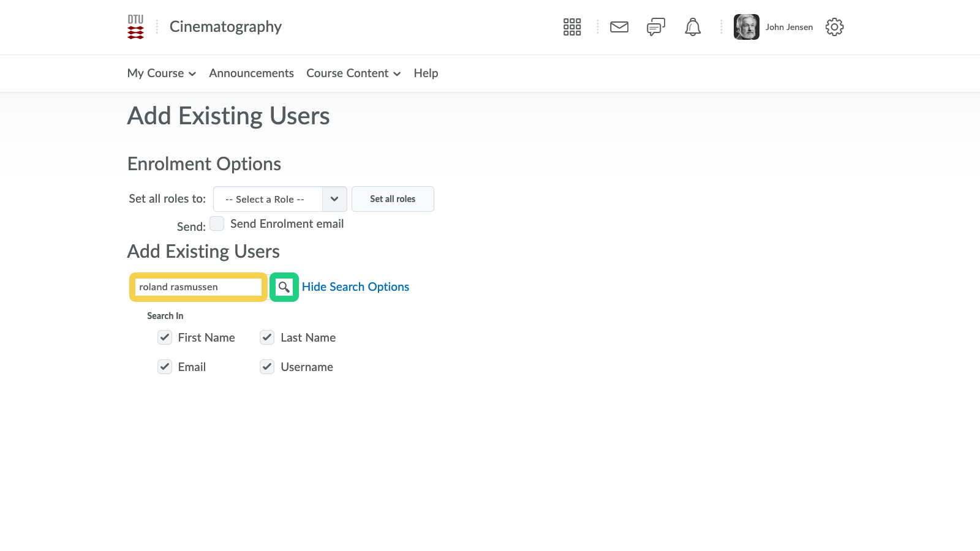Image resolution: width=980 pixels, height=551 pixels.
Task: Open the subscription alerts chat icon
Action: coord(656,27)
